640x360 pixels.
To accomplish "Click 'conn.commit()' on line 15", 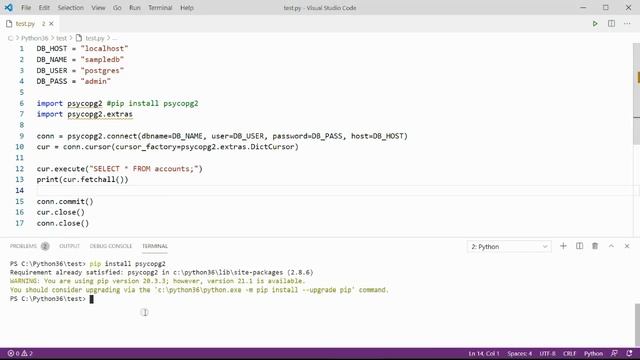I will click(65, 202).
